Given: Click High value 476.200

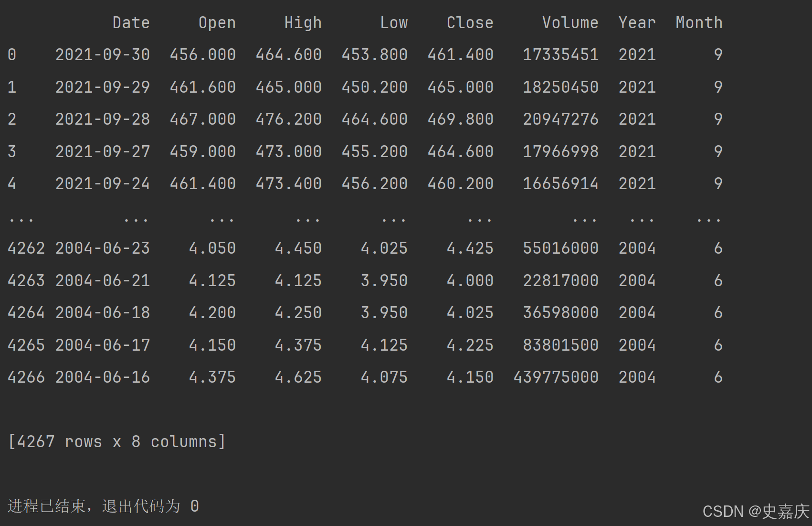Looking at the screenshot, I should [x=289, y=119].
